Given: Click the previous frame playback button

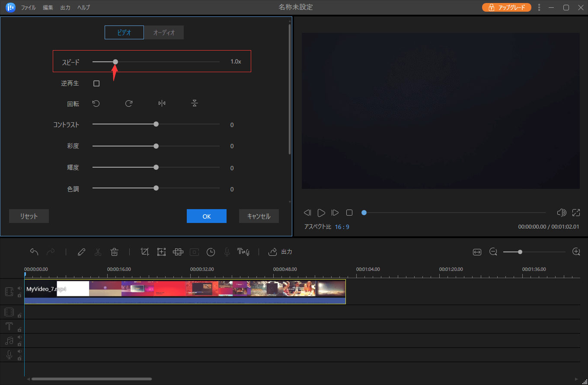Looking at the screenshot, I should (x=307, y=213).
